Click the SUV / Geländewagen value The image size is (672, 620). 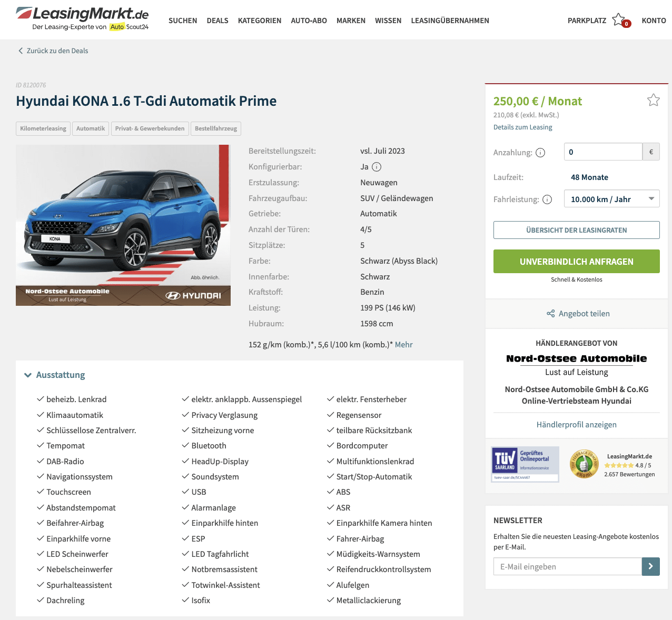[x=397, y=198]
